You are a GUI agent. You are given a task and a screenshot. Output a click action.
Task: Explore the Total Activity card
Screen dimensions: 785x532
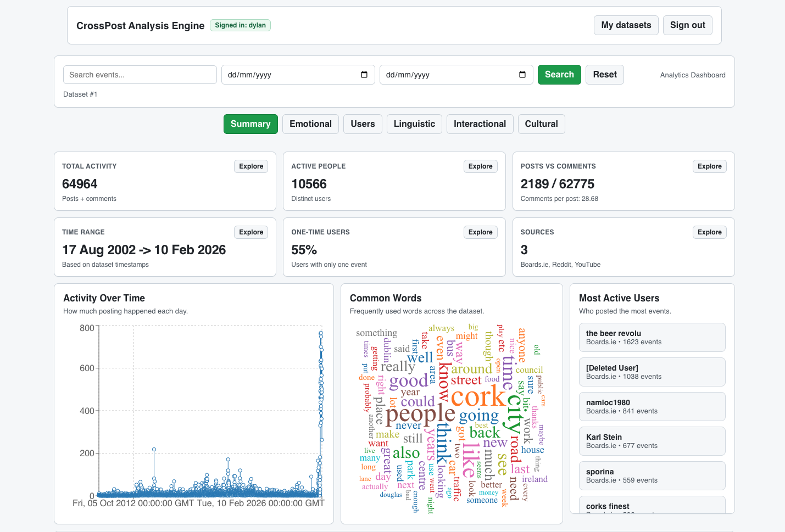point(251,166)
